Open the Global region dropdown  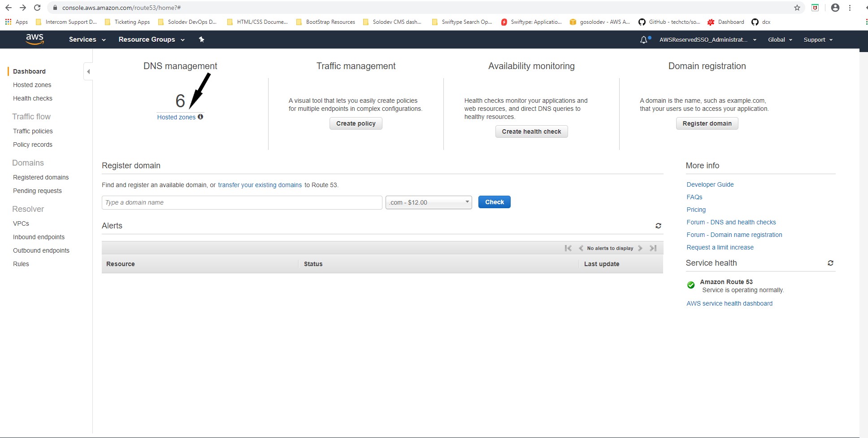click(x=780, y=39)
